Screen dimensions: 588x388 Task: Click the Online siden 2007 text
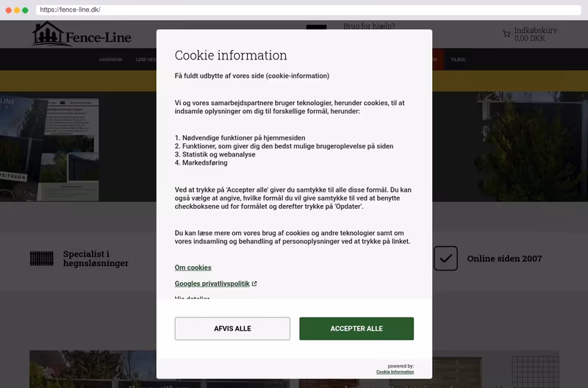(x=504, y=259)
